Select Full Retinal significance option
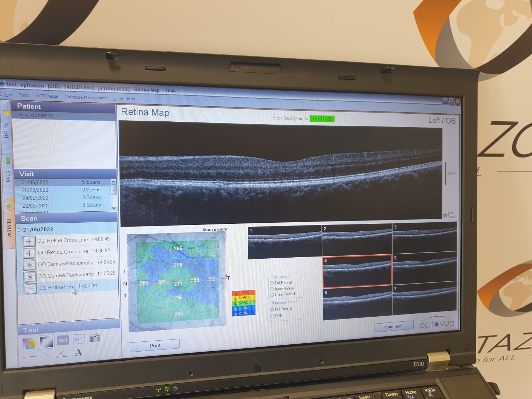The image size is (532, 399). tap(281, 309)
